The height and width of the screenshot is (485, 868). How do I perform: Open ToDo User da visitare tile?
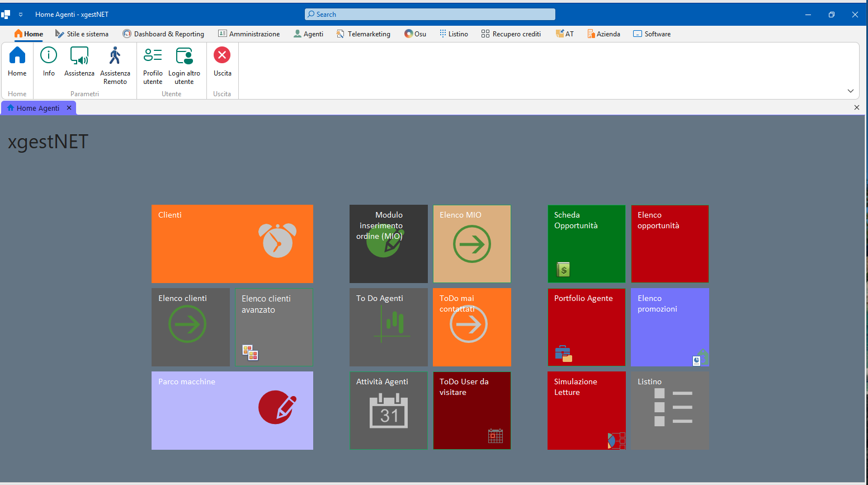(472, 411)
